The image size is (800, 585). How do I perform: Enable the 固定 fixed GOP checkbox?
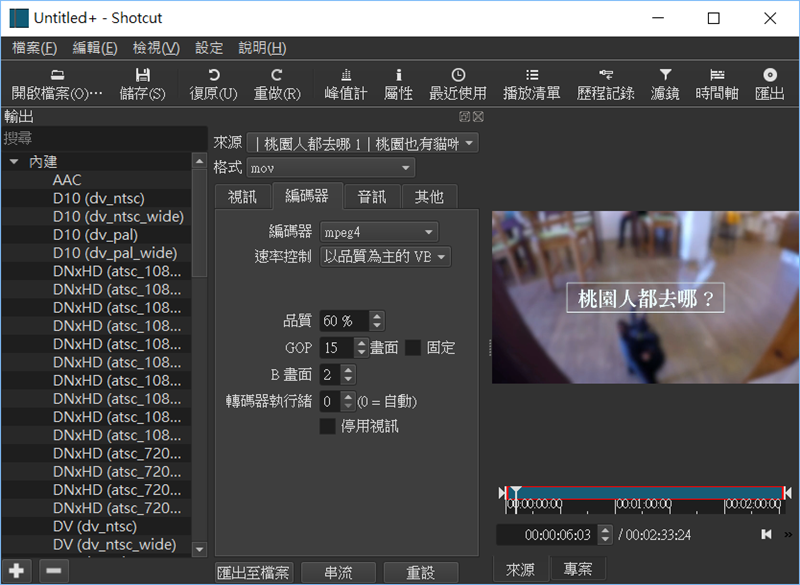point(413,348)
